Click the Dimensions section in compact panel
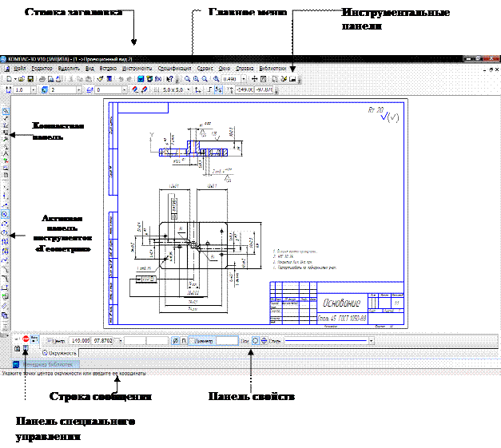 [x=6, y=118]
